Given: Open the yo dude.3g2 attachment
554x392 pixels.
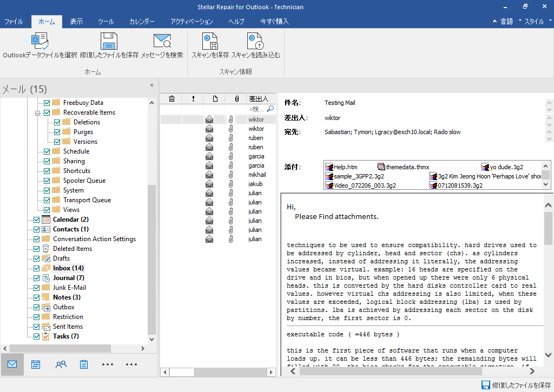Looking at the screenshot, I should tap(502, 167).
